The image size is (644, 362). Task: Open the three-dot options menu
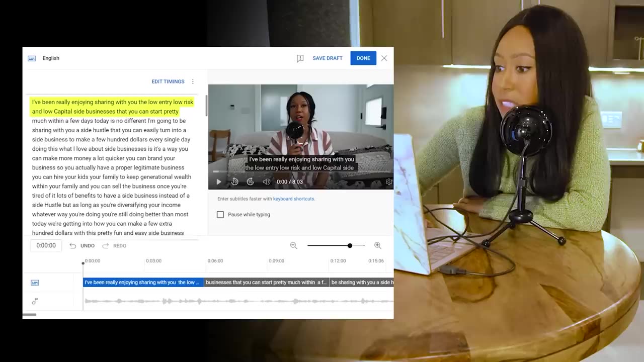(x=193, y=81)
